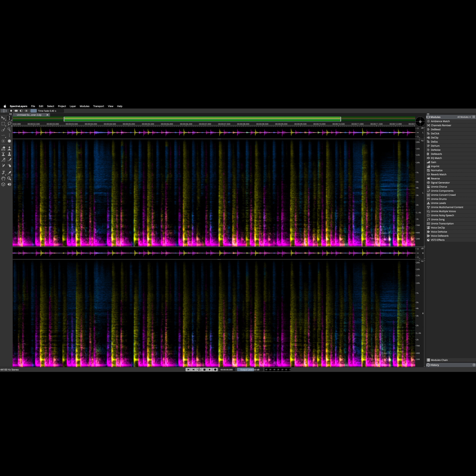Open the Transport menu
Viewport: 476px width, 476px height.
tap(99, 106)
